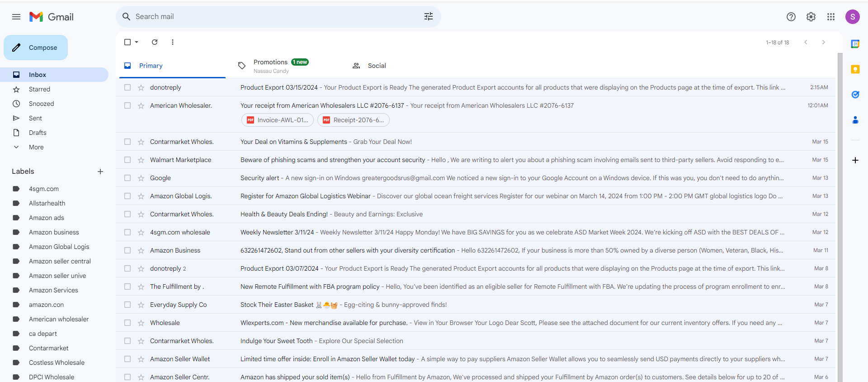Expand the More item in sidebar
The width and height of the screenshot is (868, 382).
pyautogui.click(x=36, y=147)
